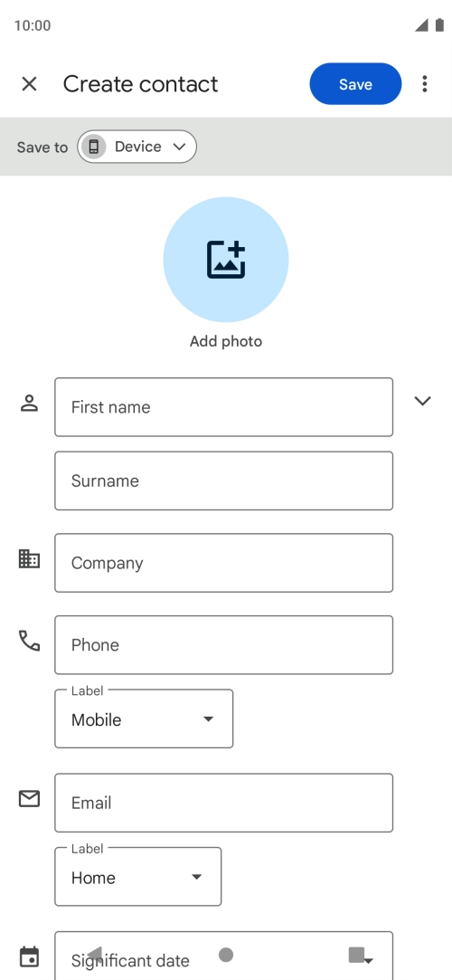452x980 pixels.
Task: Focus the Email field
Action: coord(223,803)
